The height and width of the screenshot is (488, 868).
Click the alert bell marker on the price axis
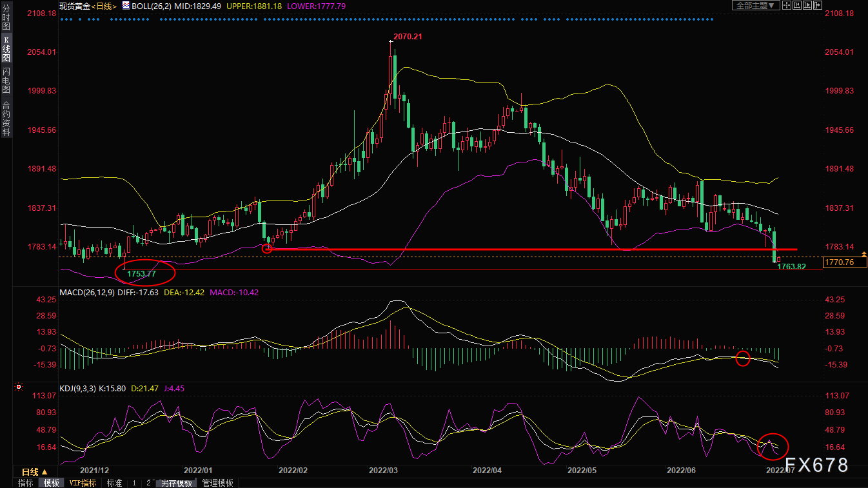(863, 253)
